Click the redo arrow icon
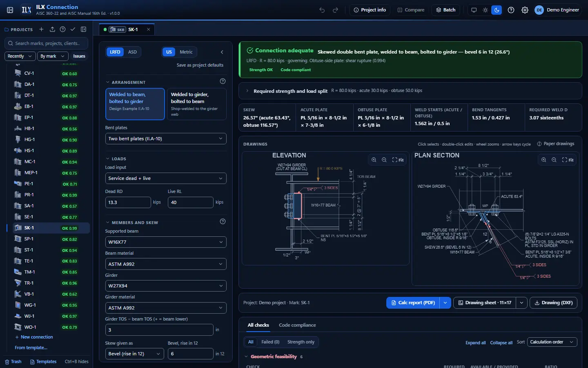 click(x=336, y=10)
